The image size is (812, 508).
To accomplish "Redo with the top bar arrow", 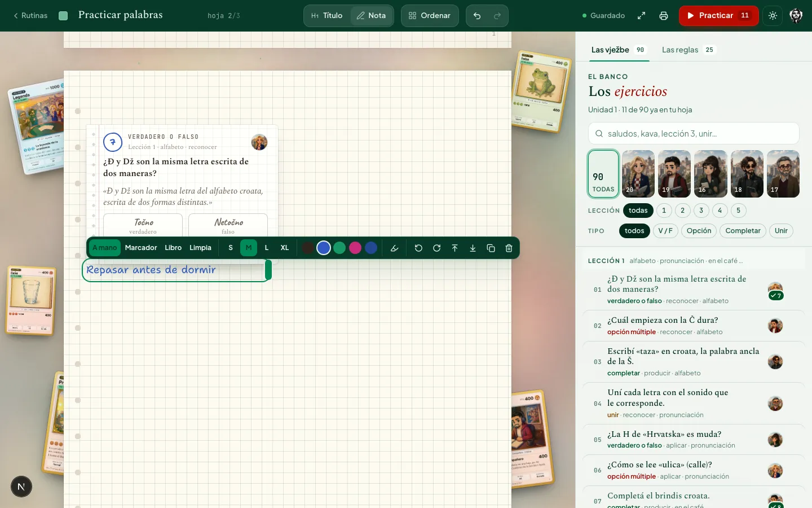I will point(497,16).
